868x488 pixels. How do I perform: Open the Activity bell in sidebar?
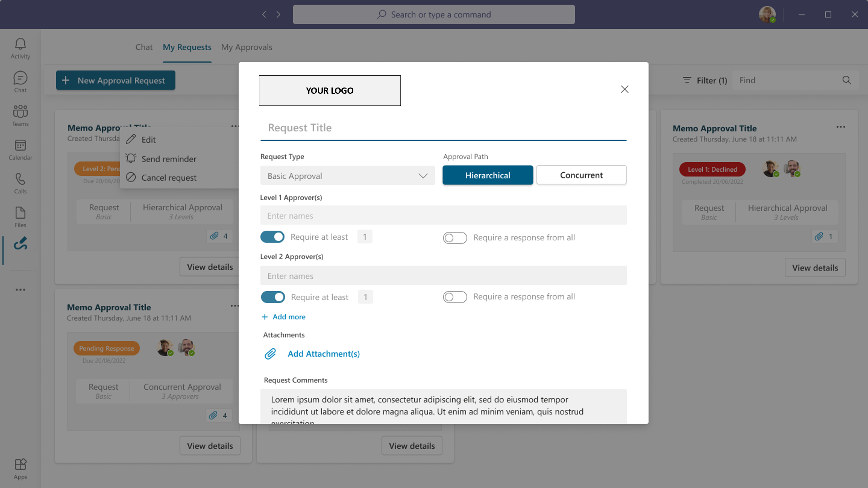click(x=20, y=48)
